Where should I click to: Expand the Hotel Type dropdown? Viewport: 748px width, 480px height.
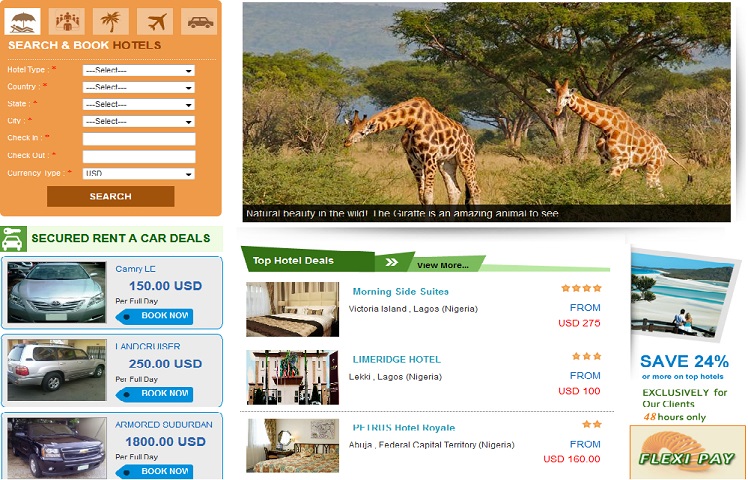139,71
